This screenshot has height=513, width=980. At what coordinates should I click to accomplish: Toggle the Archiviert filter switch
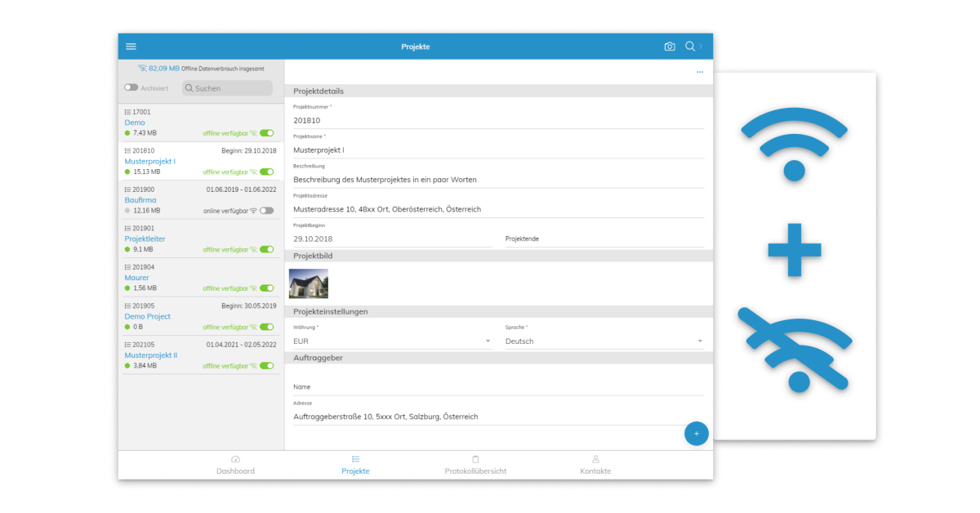(131, 87)
